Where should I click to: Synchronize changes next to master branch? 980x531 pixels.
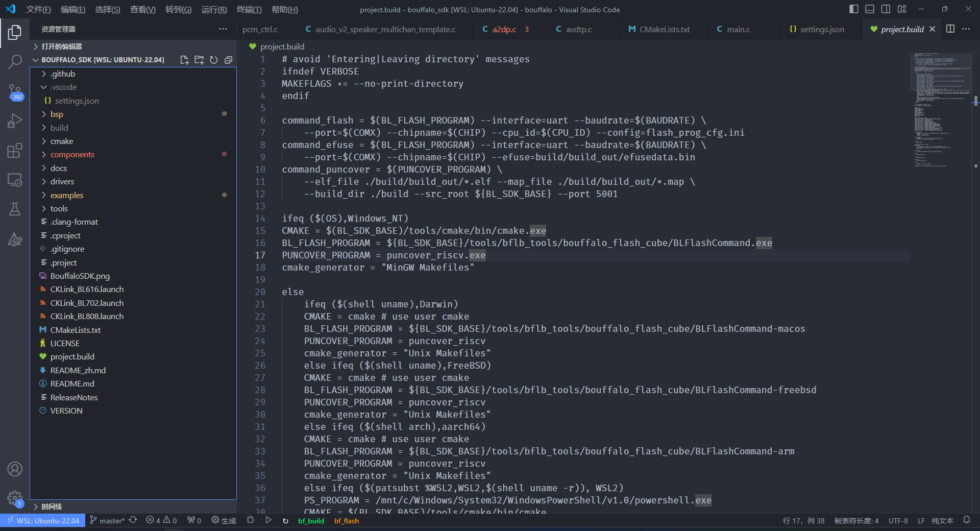(133, 520)
